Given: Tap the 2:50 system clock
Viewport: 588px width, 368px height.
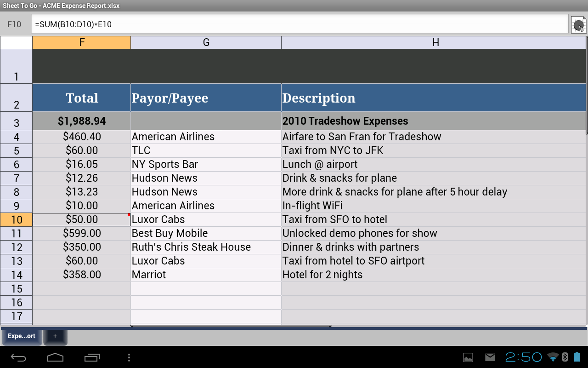Looking at the screenshot, I should pos(524,357).
